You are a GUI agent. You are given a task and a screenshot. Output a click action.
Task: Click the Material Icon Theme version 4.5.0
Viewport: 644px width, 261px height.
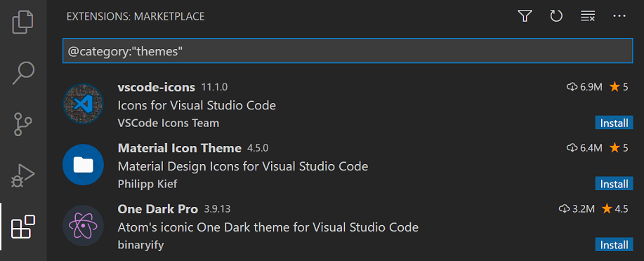coord(258,148)
